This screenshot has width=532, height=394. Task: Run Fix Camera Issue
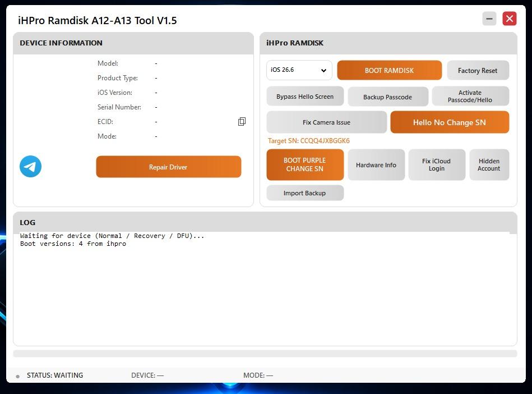(x=326, y=122)
